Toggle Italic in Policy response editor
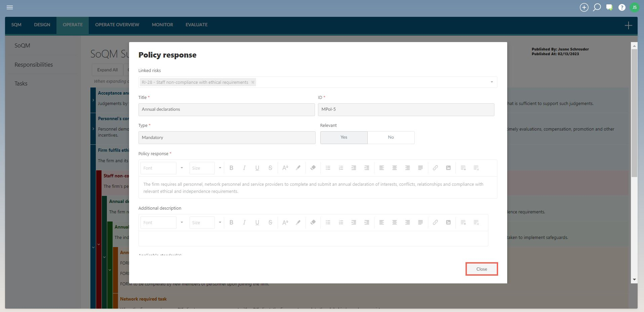Image resolution: width=644 pixels, height=312 pixels. pos(244,168)
